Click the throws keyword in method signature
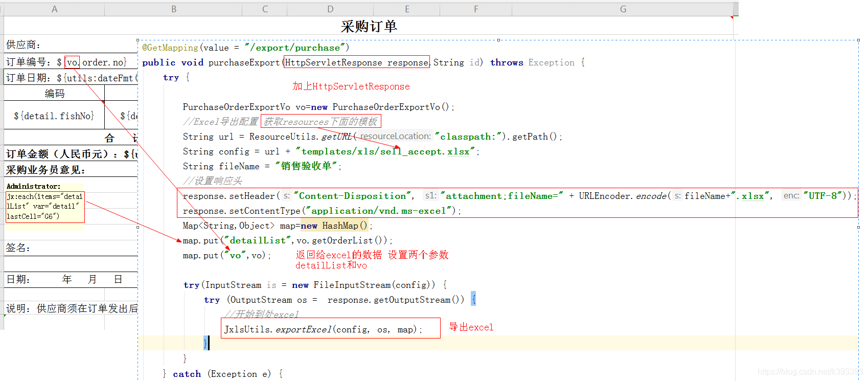Viewport: 868px width, 381px height. [507, 62]
